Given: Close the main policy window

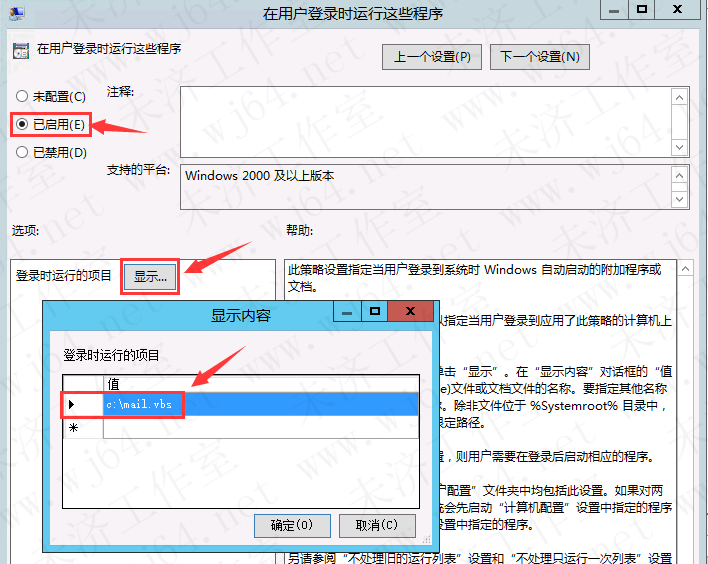Looking at the screenshot, I should click(x=677, y=9).
